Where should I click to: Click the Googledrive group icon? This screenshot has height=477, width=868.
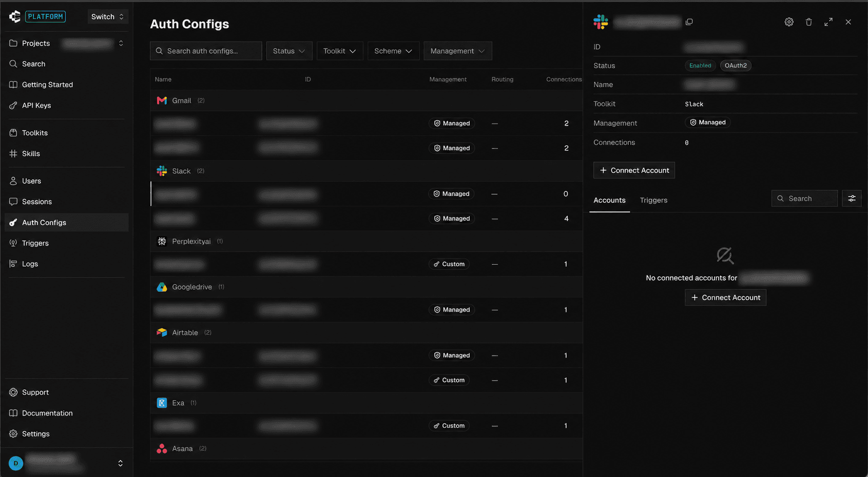[162, 287]
